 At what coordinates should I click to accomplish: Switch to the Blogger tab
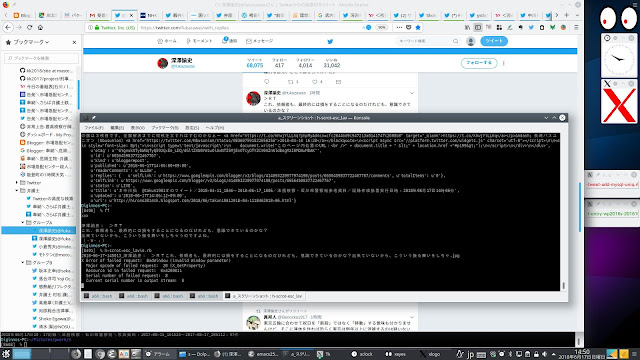(x=22, y=15)
